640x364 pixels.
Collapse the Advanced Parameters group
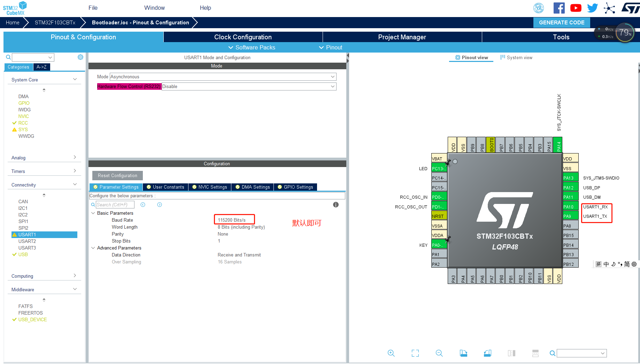[93, 248]
